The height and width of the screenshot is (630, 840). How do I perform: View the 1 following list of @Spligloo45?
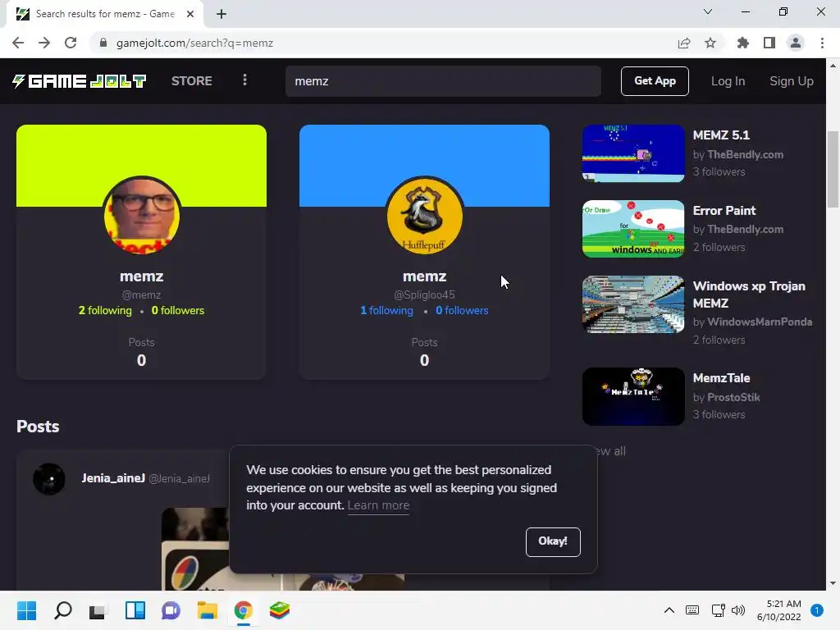386,310
